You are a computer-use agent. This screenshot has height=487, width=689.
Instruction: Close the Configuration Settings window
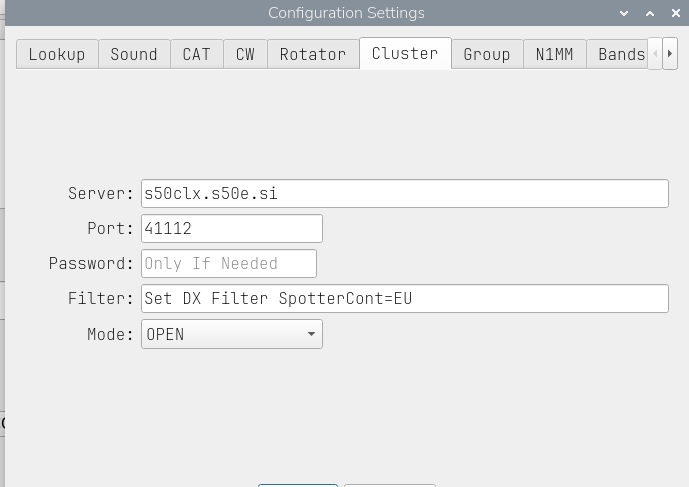pos(675,13)
